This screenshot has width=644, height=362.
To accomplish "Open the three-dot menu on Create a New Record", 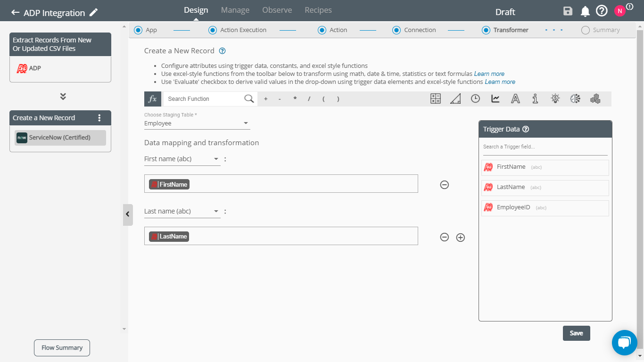I will [99, 118].
